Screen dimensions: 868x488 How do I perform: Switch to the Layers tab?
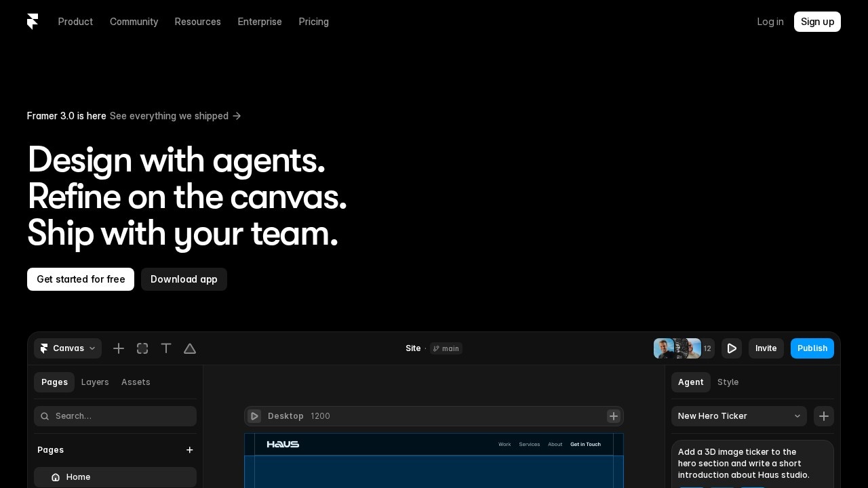[x=95, y=382]
